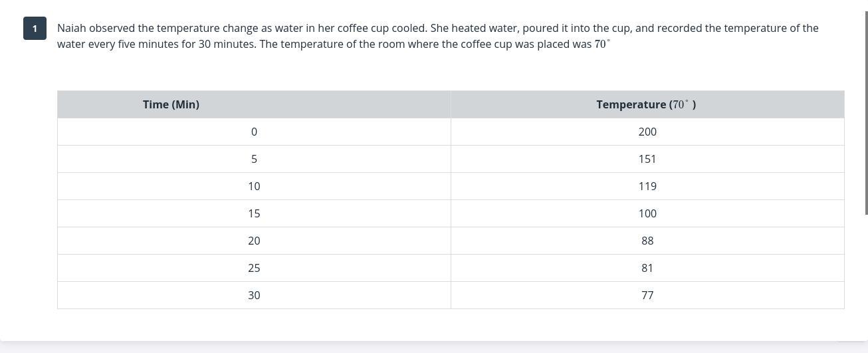The width and height of the screenshot is (868, 353).
Task: Click the question number 1 badge
Action: (35, 29)
